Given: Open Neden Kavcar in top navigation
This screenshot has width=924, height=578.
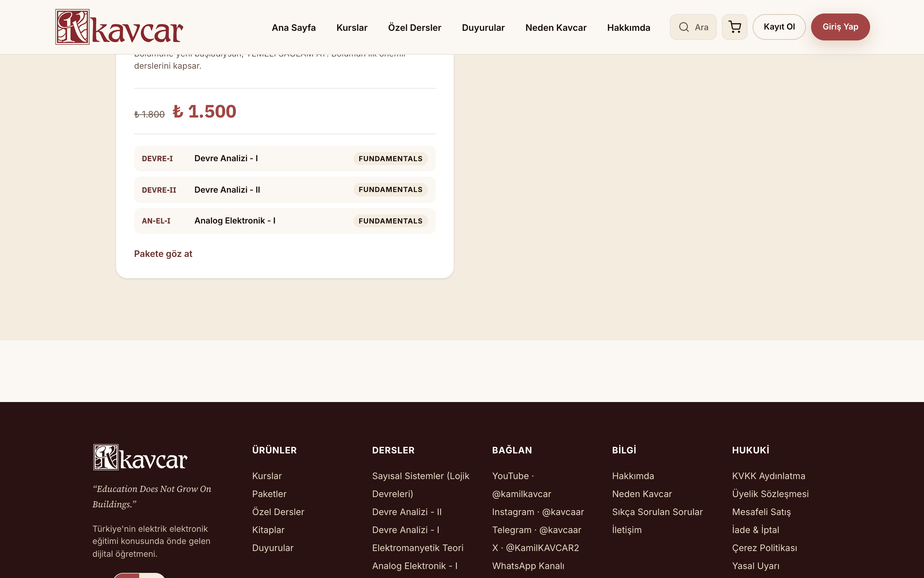Looking at the screenshot, I should coord(556,28).
